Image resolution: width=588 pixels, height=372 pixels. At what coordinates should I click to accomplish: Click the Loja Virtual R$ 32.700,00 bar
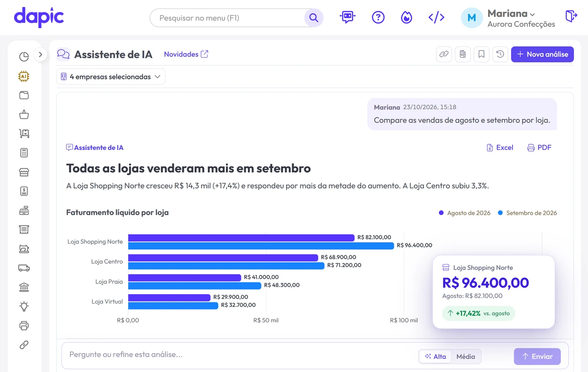173,305
